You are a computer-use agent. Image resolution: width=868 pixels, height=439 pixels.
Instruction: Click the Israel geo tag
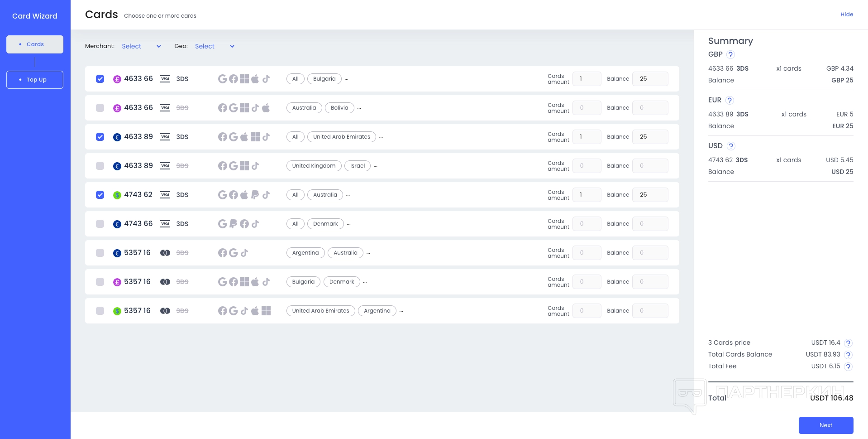pyautogui.click(x=358, y=166)
